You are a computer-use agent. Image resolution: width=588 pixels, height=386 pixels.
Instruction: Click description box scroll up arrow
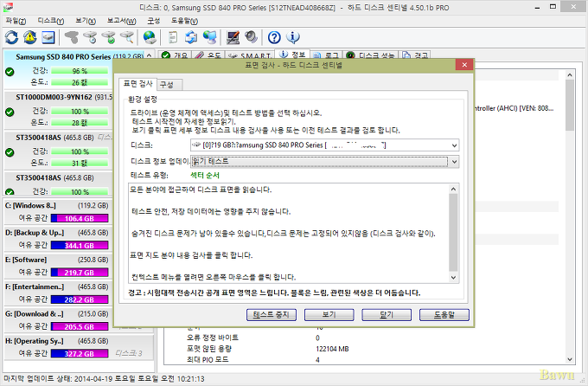[x=453, y=189]
